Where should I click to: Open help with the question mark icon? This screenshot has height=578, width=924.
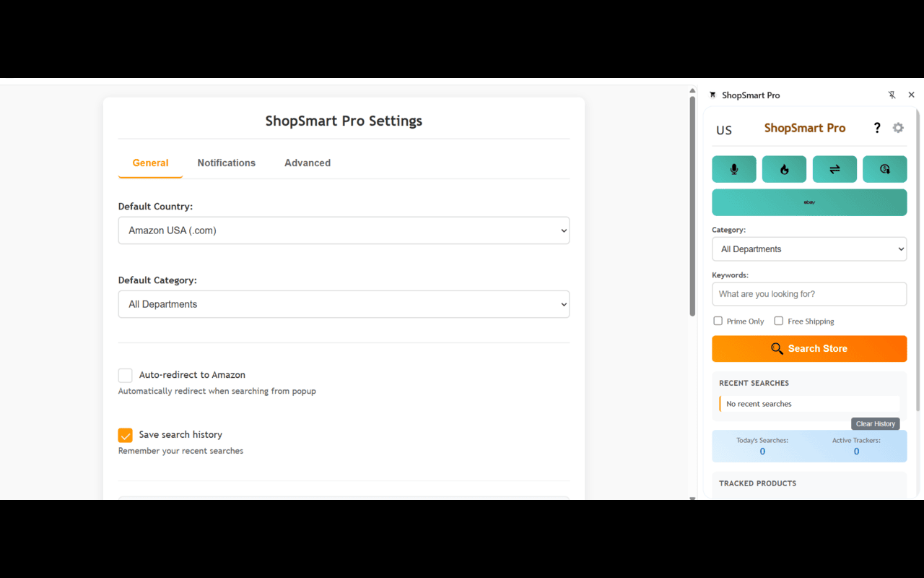(877, 128)
